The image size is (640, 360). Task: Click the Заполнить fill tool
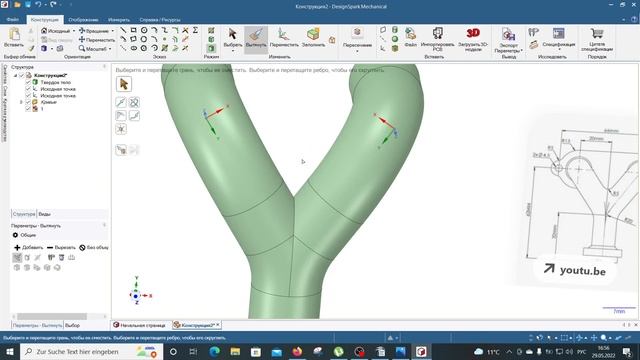[313, 38]
